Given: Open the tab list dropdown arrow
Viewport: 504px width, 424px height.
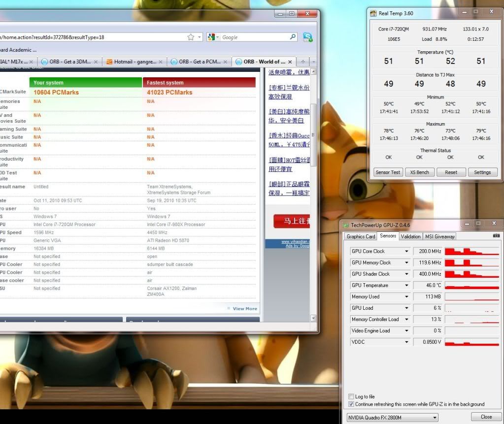Looking at the screenshot, I should [x=313, y=62].
